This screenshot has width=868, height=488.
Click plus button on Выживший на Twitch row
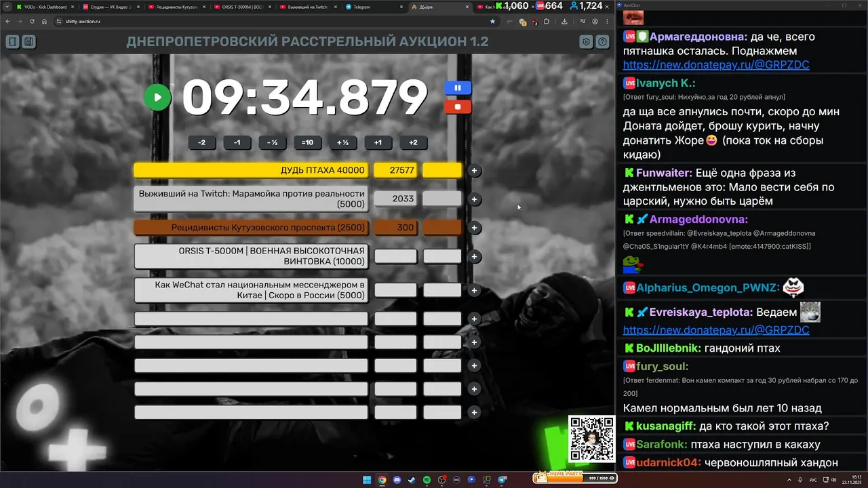point(475,199)
